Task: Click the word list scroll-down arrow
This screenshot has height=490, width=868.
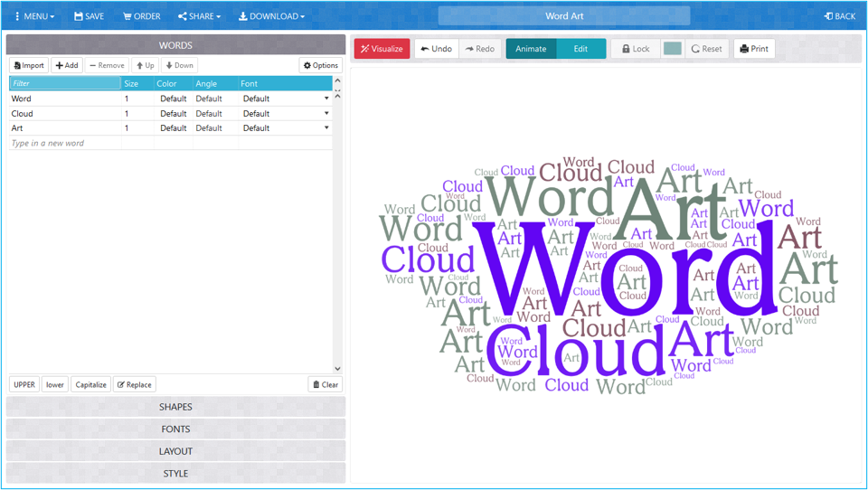Action: (337, 368)
